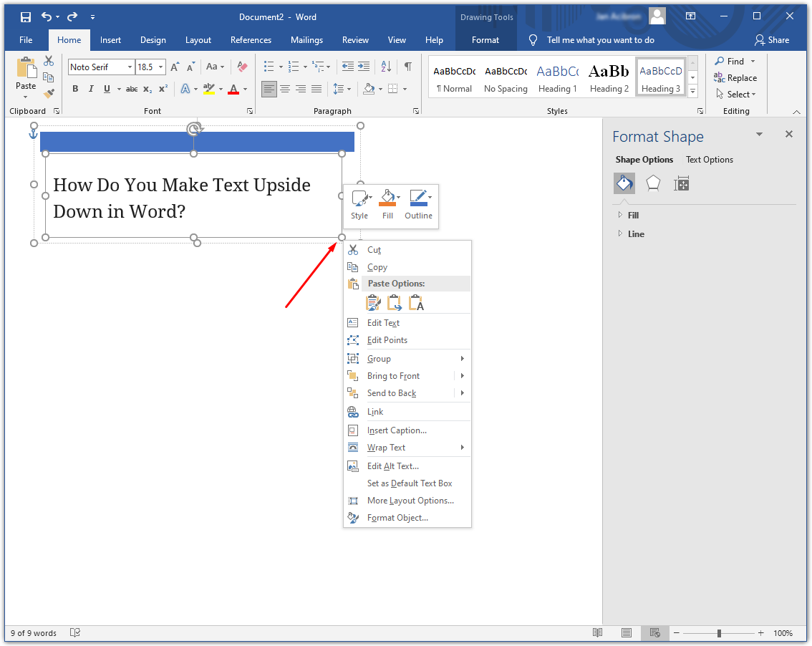Click the Save icon in the title bar
Viewport: 812px width, 646px height.
pos(26,16)
